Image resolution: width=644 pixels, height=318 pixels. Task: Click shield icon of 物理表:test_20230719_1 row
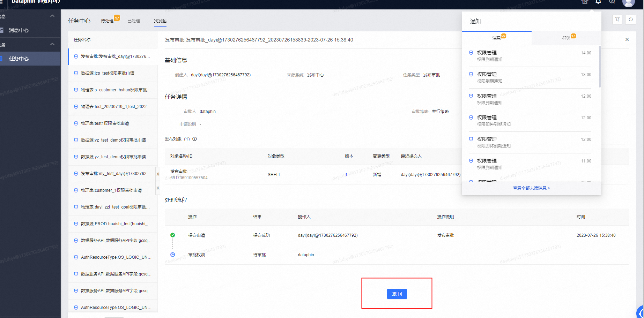(x=76, y=107)
